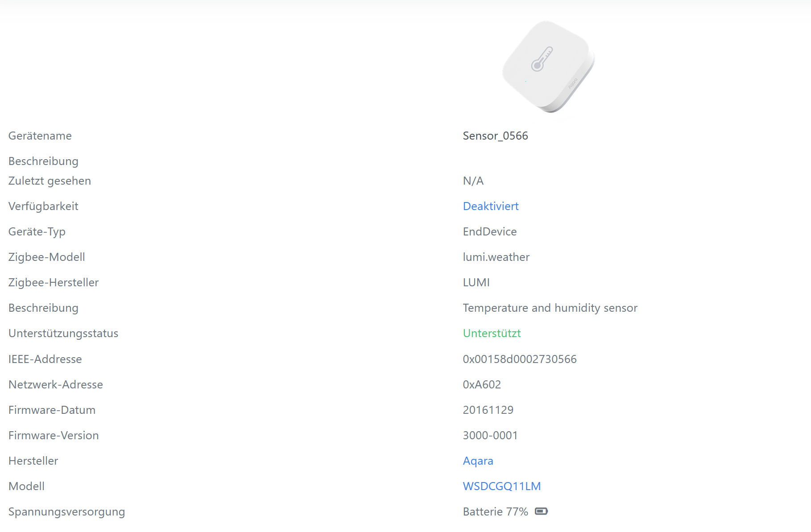811x532 pixels.
Task: Click the battery icon next to 77%
Action: pos(541,511)
